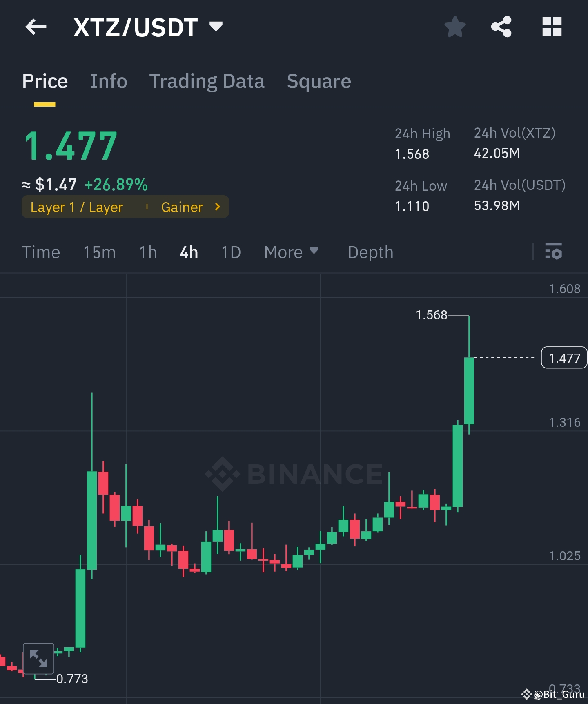Open the chart indicator settings icon

[x=554, y=252]
